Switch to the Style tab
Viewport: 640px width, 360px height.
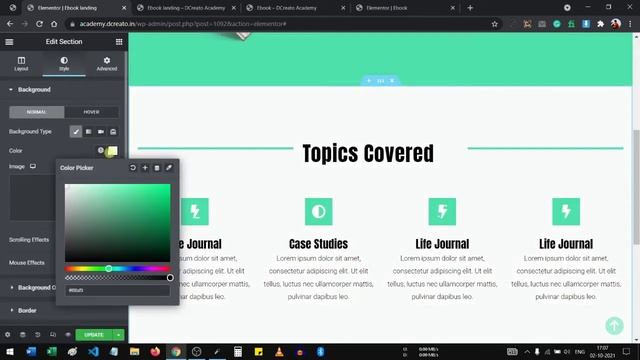64,64
